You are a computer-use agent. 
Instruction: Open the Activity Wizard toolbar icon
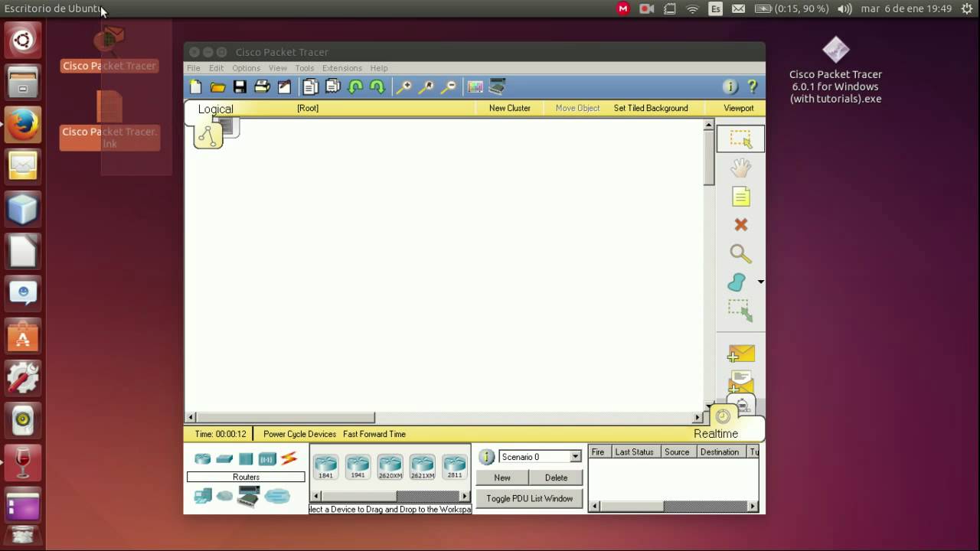click(284, 87)
